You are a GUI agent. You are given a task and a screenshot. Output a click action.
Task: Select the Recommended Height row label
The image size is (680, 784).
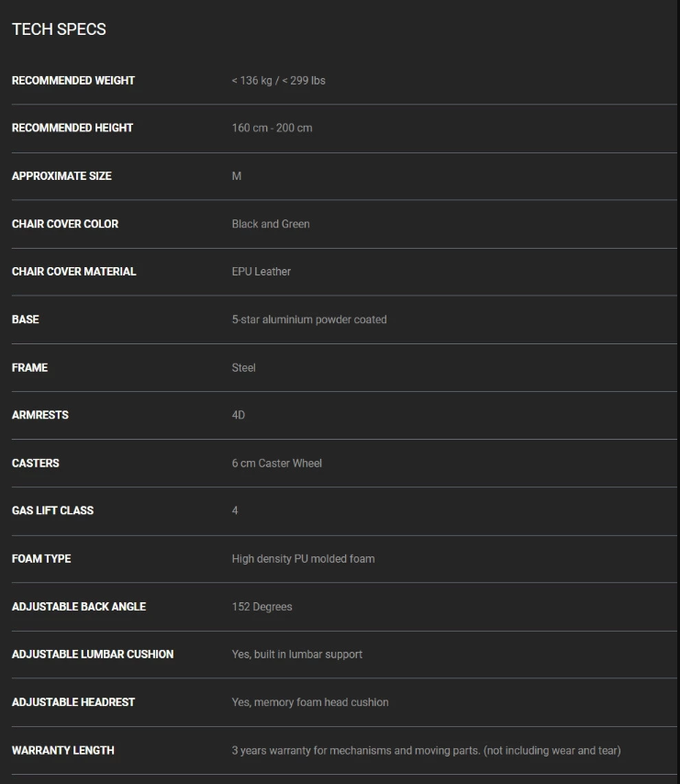[72, 128]
